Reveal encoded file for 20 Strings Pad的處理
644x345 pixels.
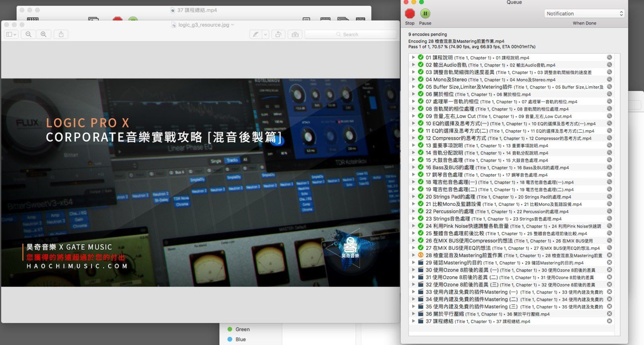[609, 197]
